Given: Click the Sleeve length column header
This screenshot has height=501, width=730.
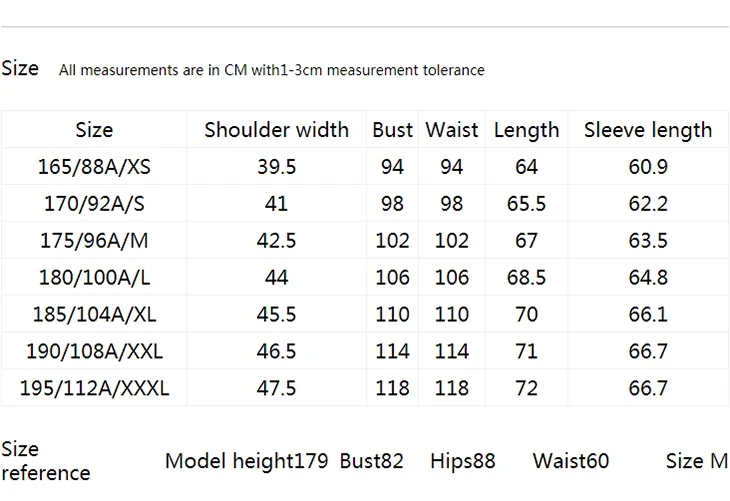Looking at the screenshot, I should [x=648, y=130].
